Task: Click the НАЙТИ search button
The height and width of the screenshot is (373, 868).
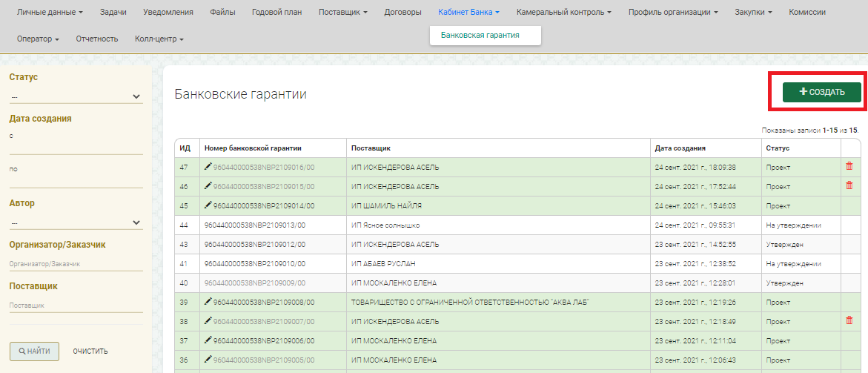Action: 34,351
